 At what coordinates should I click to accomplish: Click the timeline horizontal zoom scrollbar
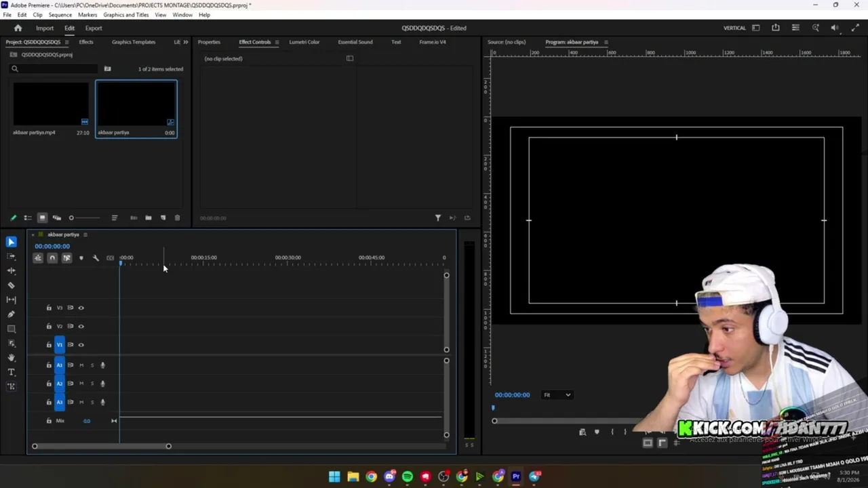tap(102, 446)
